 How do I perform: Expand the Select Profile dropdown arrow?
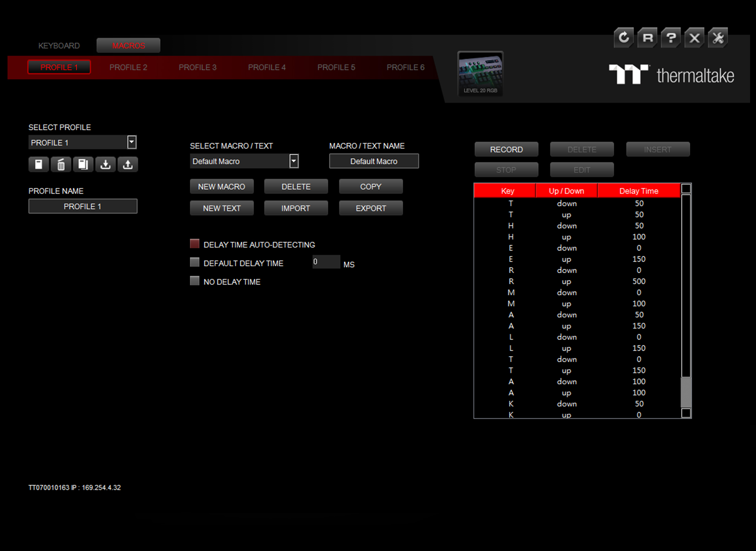point(132,142)
